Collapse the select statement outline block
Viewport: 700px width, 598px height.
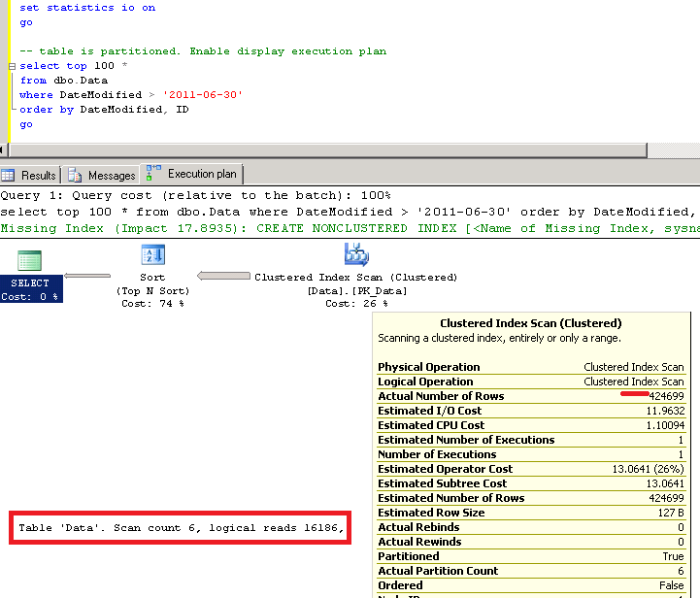click(x=12, y=66)
